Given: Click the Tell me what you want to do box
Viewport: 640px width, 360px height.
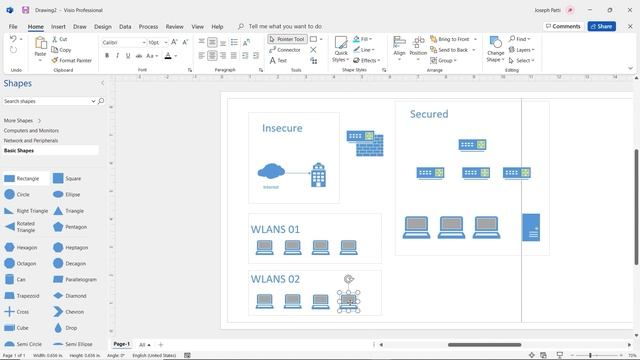Looking at the screenshot, I should [285, 27].
